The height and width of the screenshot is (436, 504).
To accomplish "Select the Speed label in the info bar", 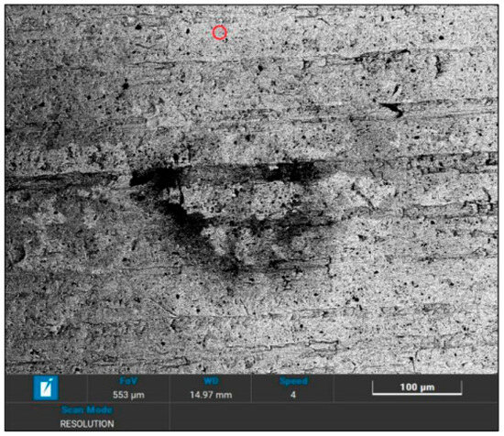I will tap(293, 381).
